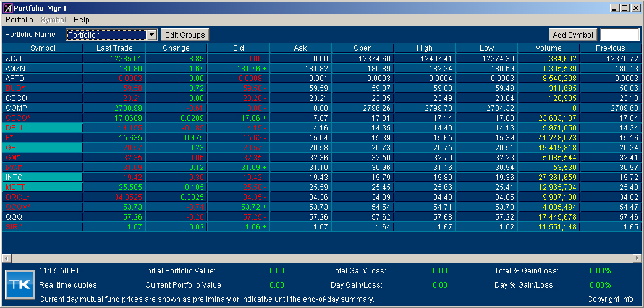Click the Initial Portfolio Value label
The width and height of the screenshot is (644, 308).
click(180, 271)
